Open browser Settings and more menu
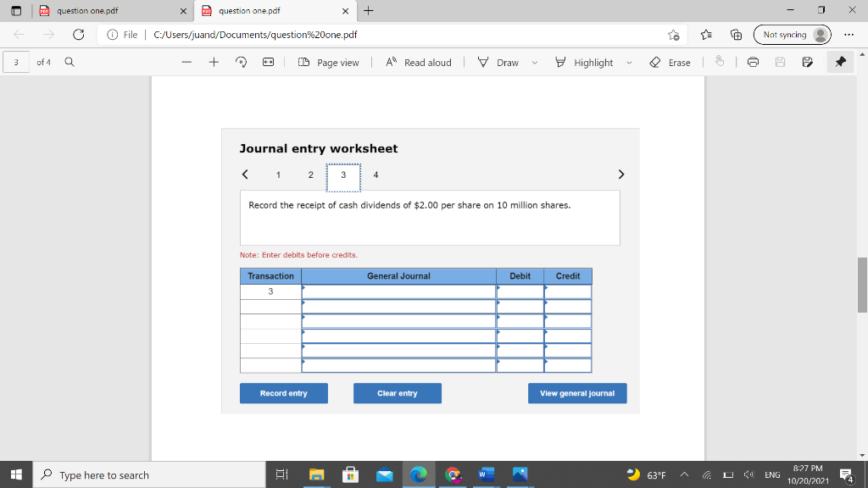The width and height of the screenshot is (868, 488). pos(849,34)
